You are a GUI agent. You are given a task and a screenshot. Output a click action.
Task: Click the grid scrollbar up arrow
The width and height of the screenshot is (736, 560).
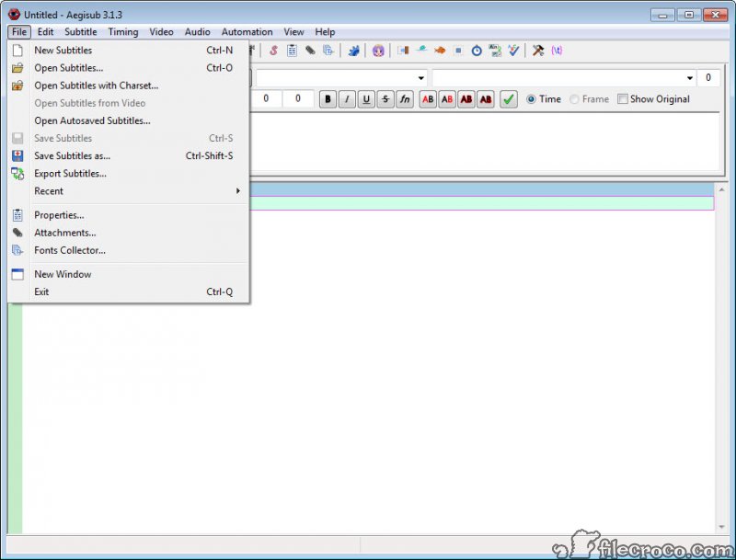(721, 190)
